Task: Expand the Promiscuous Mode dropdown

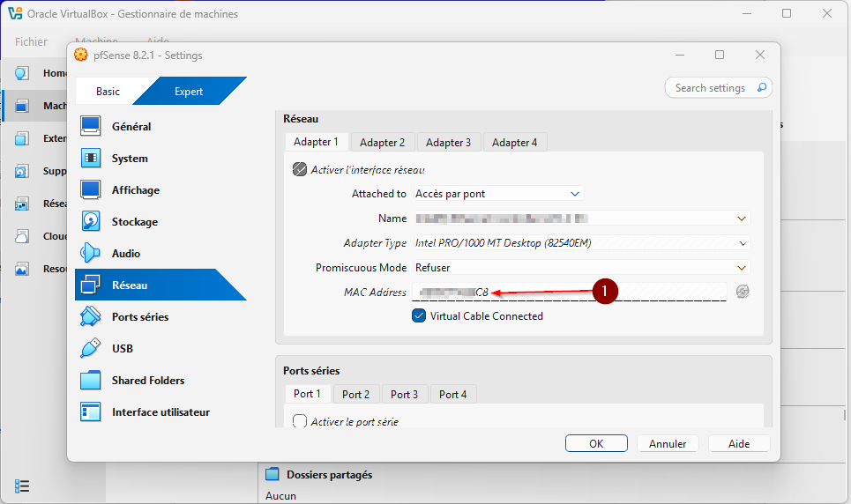Action: point(581,268)
